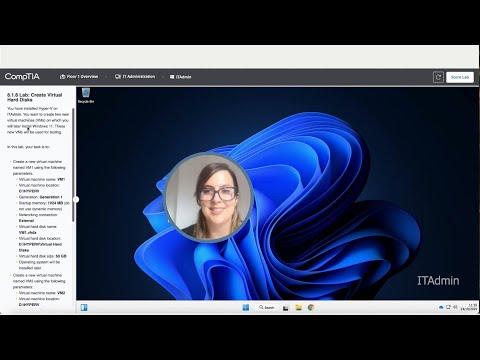Click the 'Generation 1' instruction line
Viewport: 480px width, 360px height.
41,197
